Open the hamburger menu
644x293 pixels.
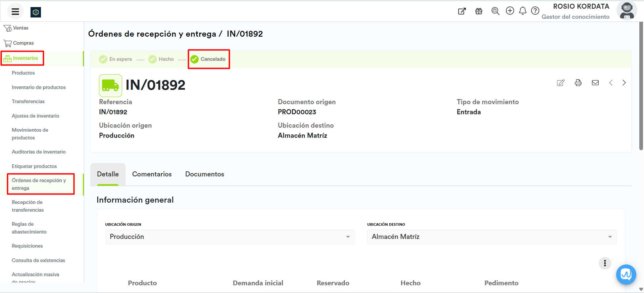click(15, 12)
